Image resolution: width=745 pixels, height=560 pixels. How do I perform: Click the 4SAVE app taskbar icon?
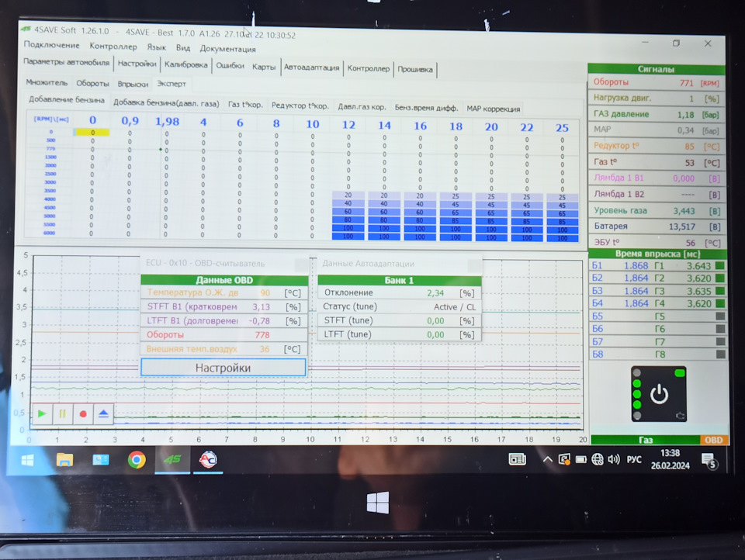pos(172,460)
